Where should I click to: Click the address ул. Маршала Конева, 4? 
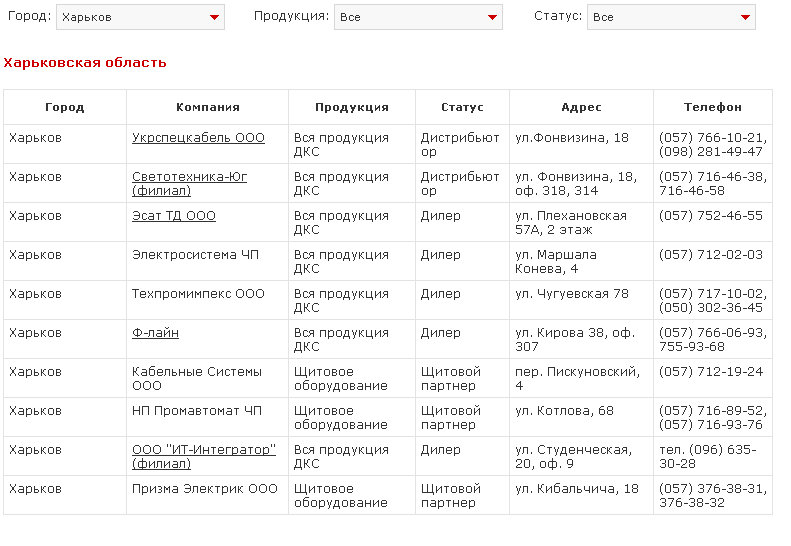click(x=555, y=261)
